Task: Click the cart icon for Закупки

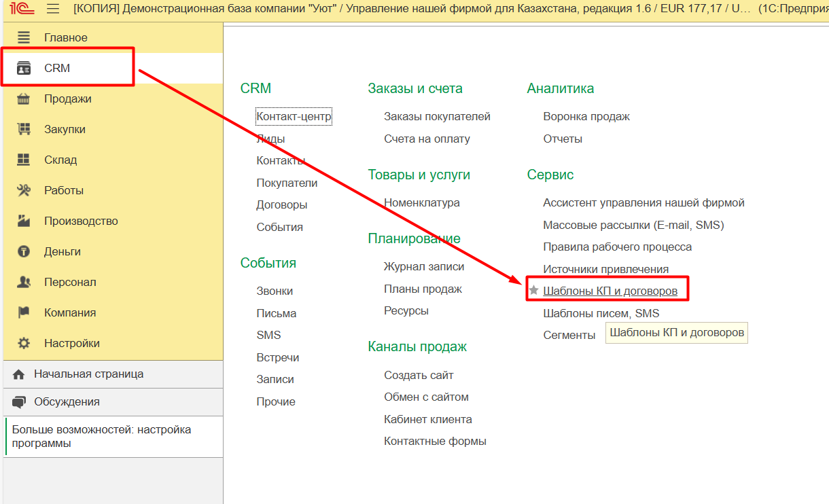Action: (24, 130)
